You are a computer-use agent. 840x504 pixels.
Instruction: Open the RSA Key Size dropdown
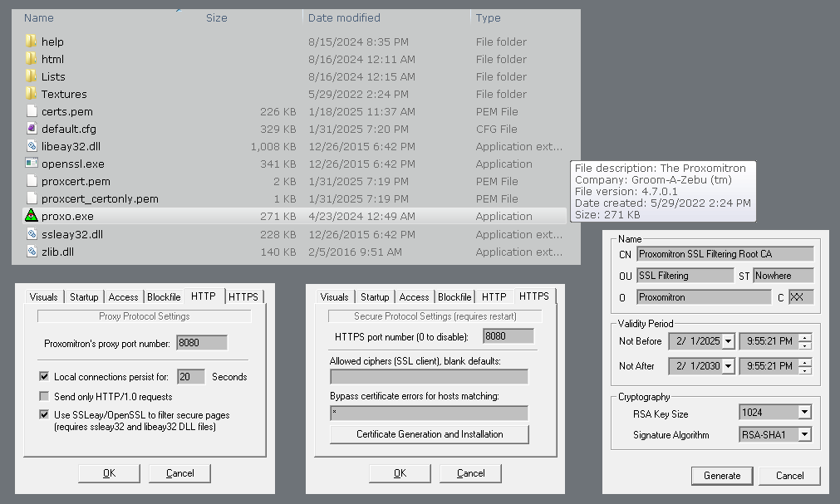tap(804, 412)
